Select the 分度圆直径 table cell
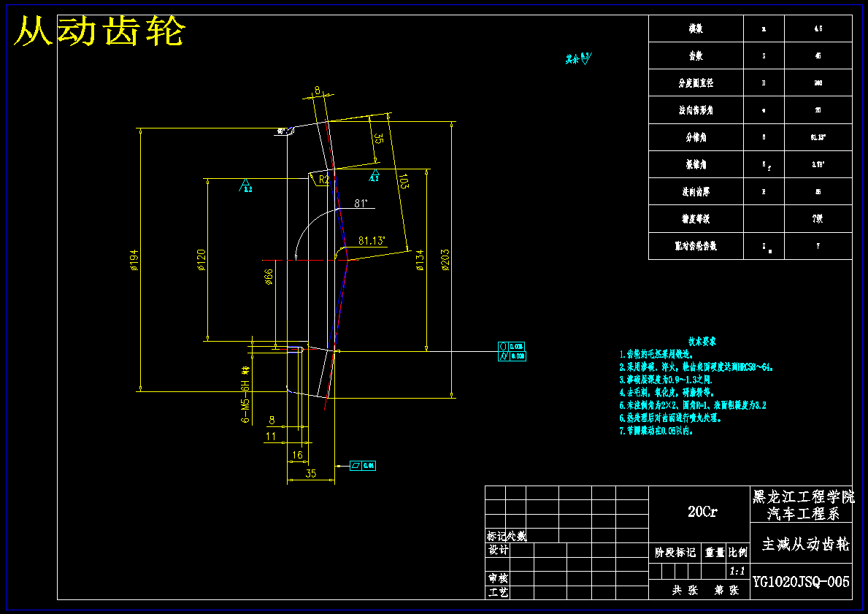Viewport: 868px width, 614px height. 696,82
